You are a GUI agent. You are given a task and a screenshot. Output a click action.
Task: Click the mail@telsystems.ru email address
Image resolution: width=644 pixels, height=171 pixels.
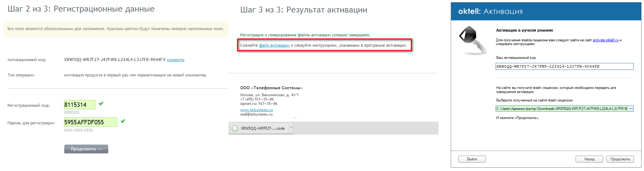[x=256, y=114]
